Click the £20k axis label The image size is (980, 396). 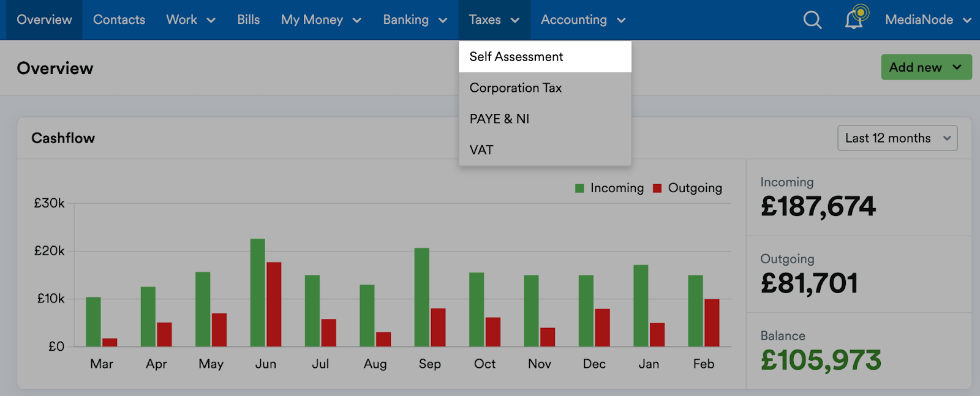tap(49, 251)
